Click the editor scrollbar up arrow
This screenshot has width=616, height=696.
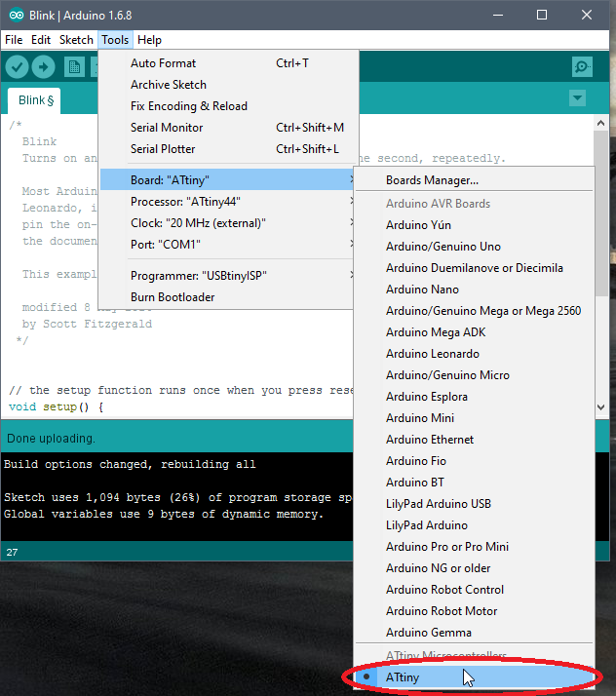(601, 123)
